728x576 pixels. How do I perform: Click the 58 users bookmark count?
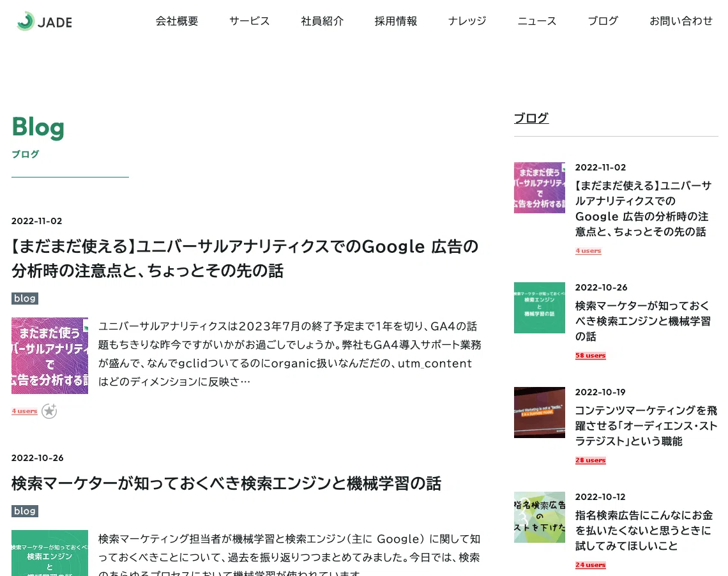591,356
